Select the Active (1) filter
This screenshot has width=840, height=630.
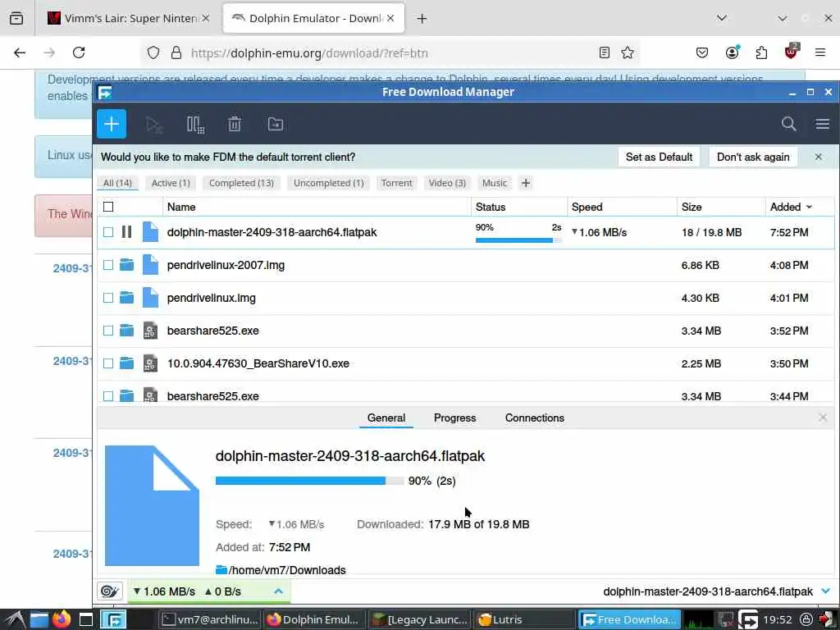point(171,183)
